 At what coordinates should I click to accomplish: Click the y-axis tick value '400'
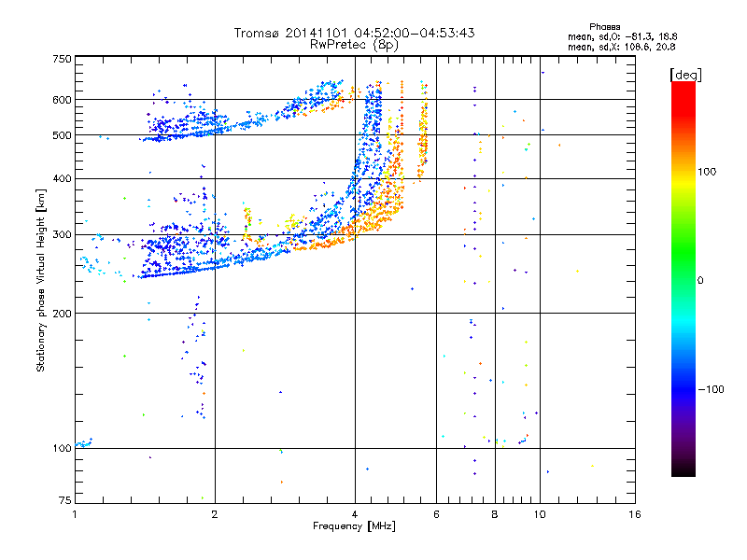[x=63, y=178]
